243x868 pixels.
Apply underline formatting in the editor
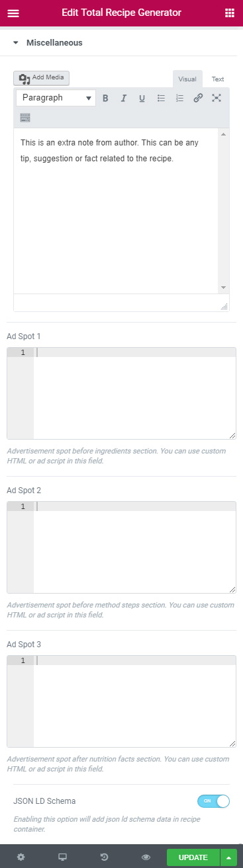[x=142, y=98]
